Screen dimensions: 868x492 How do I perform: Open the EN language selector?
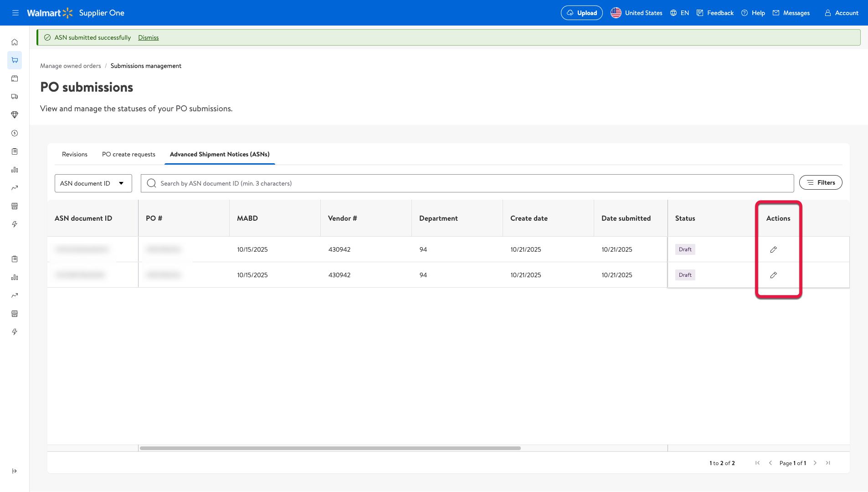[679, 13]
